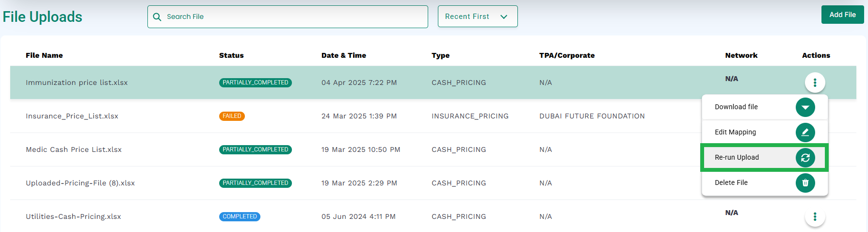Click the FAILED status badge

click(x=232, y=116)
